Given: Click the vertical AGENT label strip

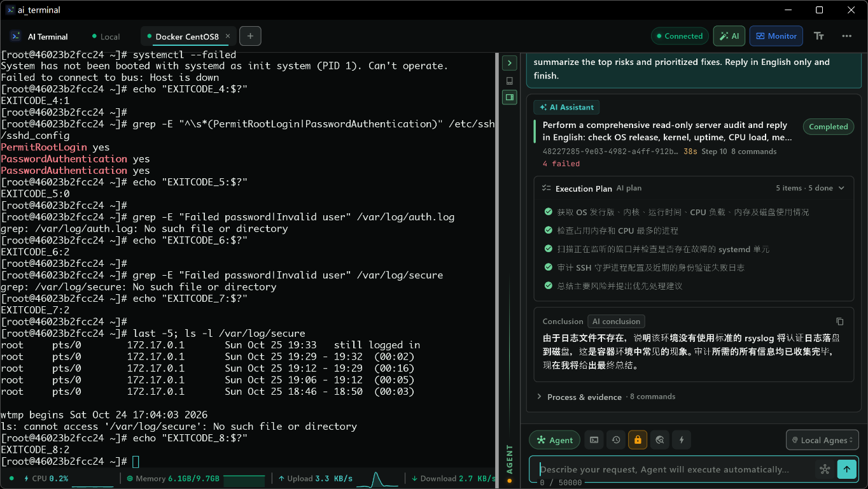Looking at the screenshot, I should click(509, 460).
